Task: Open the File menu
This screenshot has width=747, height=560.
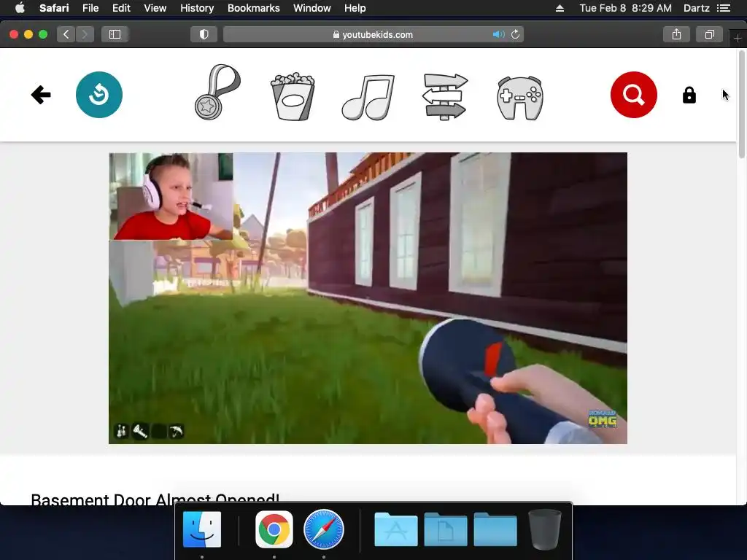Action: tap(90, 8)
